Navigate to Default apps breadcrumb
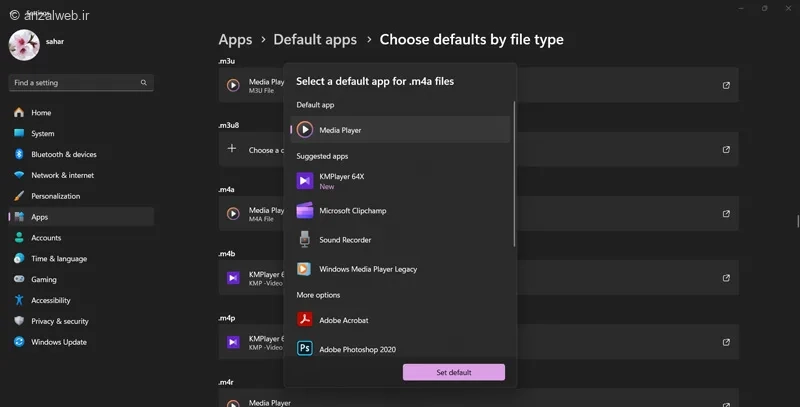Viewport: 800px width, 407px height. tap(315, 40)
